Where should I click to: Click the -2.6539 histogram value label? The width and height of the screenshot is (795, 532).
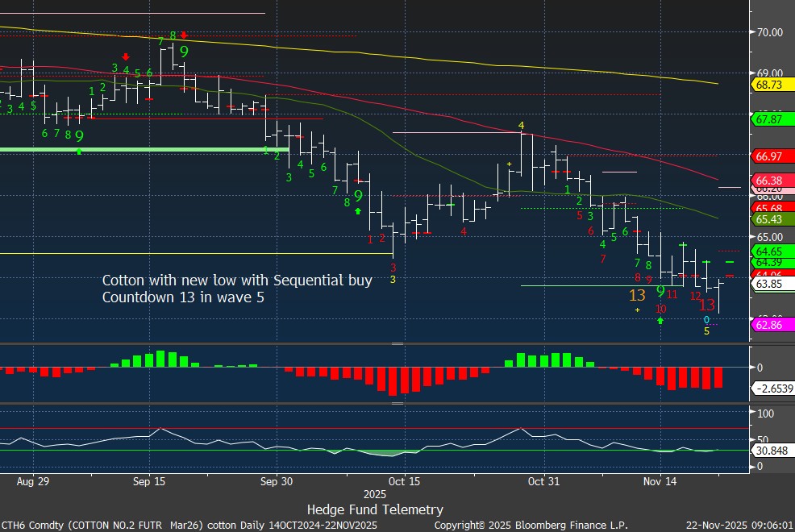(771, 389)
